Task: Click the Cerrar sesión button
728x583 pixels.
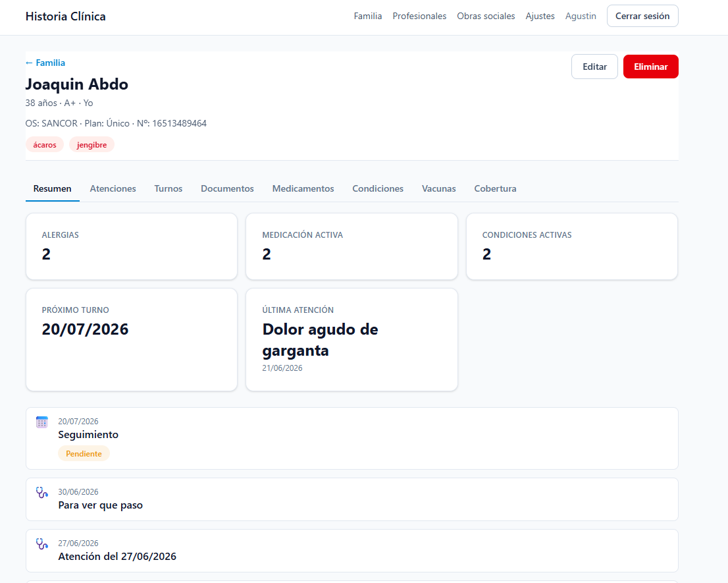Action: click(642, 16)
